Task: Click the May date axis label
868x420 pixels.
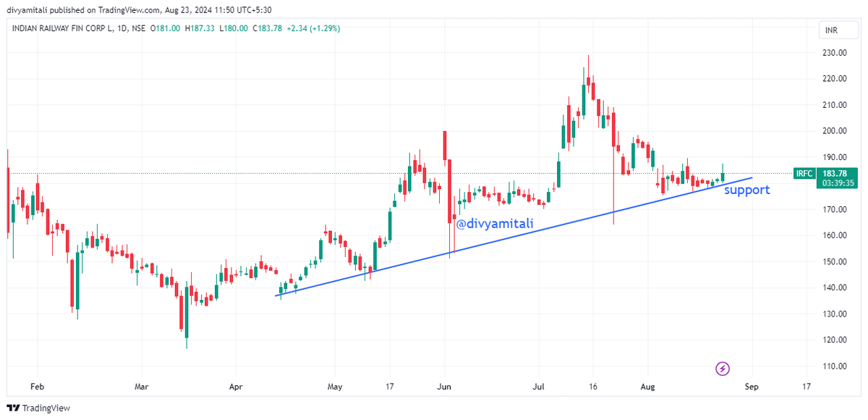Action: coord(335,387)
